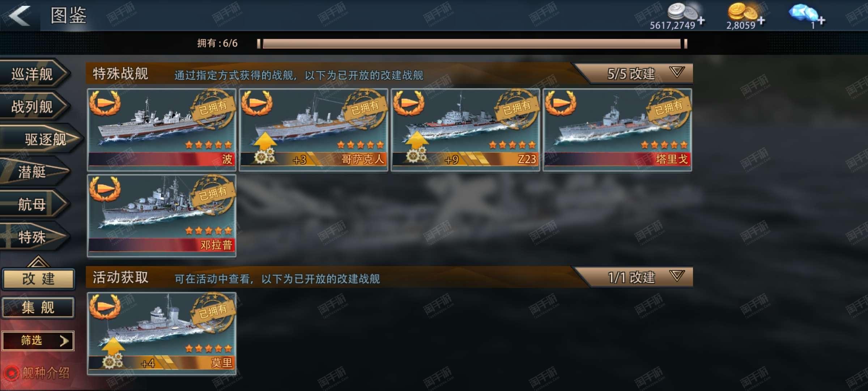Collapse the 活动获取 1/1 改建 section
The height and width of the screenshot is (391, 868).
click(x=676, y=276)
